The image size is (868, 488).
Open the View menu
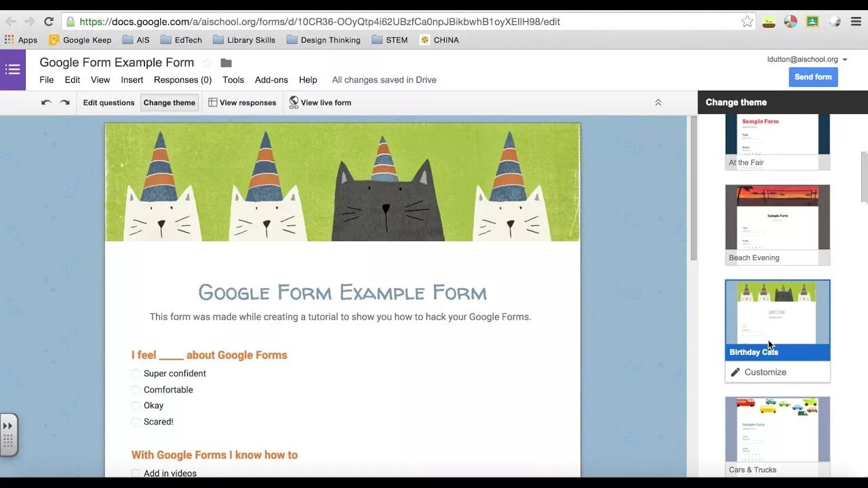pyautogui.click(x=100, y=80)
